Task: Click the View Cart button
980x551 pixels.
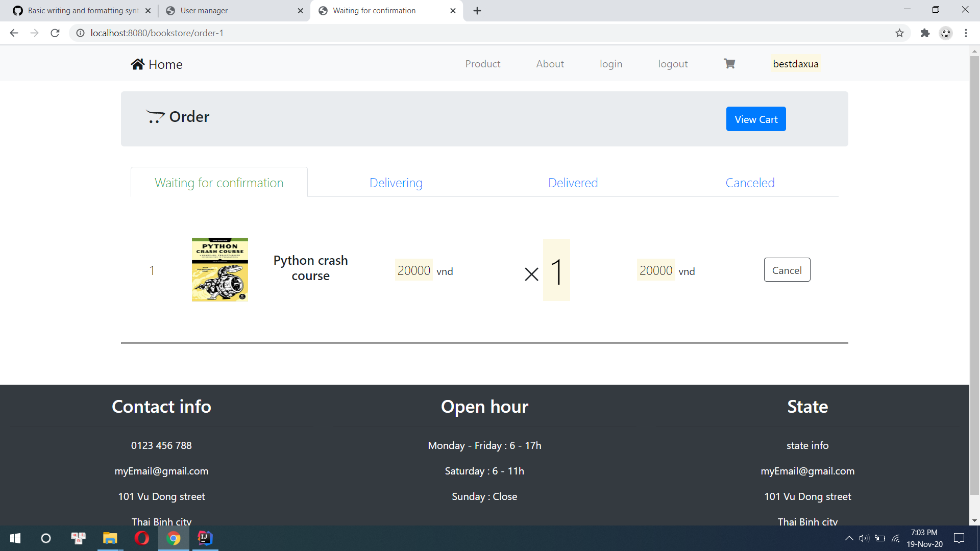Action: [756, 119]
